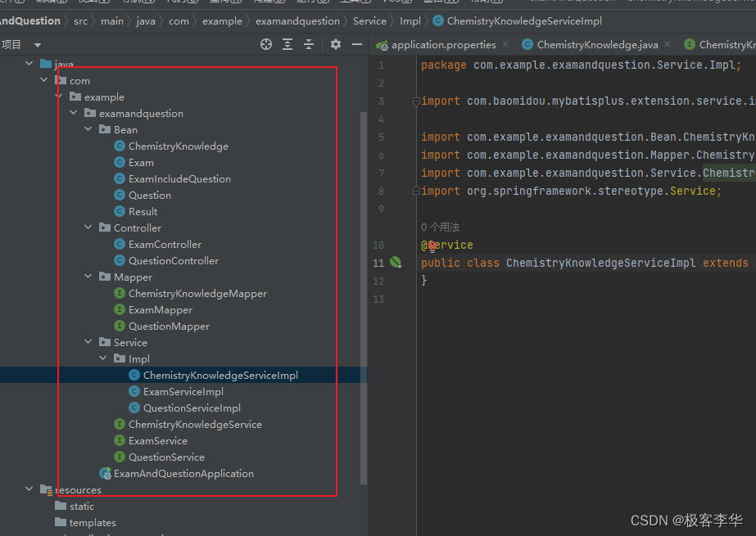This screenshot has width=756, height=536.
Task: Open QuestionController in project tree
Action: coord(174,261)
